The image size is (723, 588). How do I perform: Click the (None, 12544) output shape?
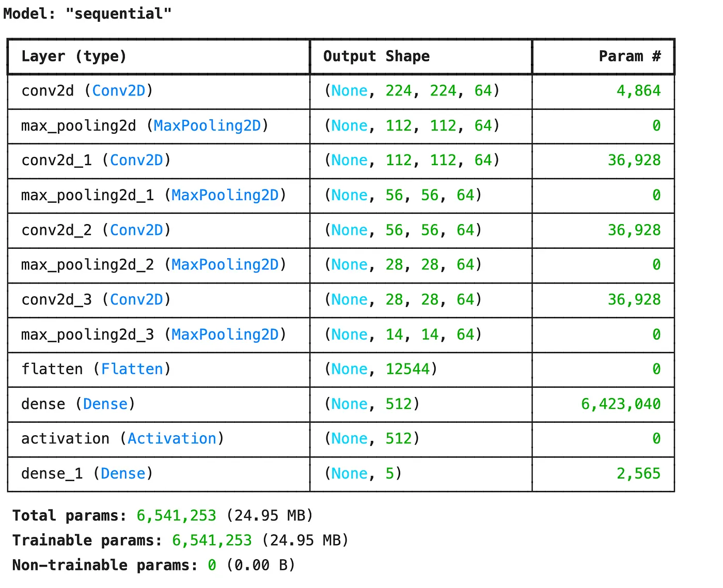click(x=381, y=369)
